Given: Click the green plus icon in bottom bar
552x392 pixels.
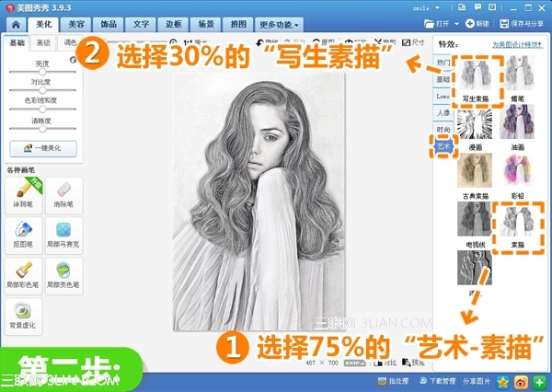Looking at the screenshot, I should (540, 382).
